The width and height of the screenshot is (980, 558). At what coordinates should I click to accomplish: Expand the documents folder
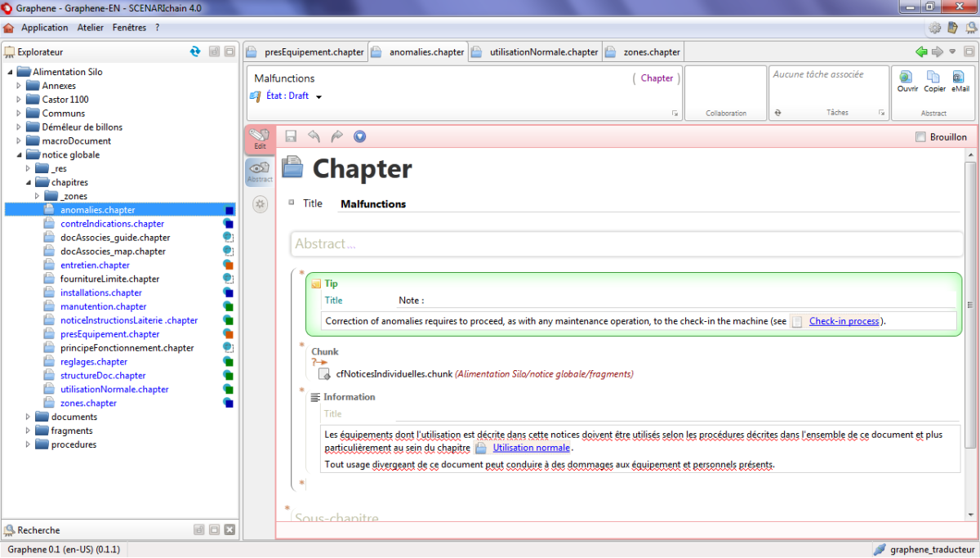[x=28, y=417]
